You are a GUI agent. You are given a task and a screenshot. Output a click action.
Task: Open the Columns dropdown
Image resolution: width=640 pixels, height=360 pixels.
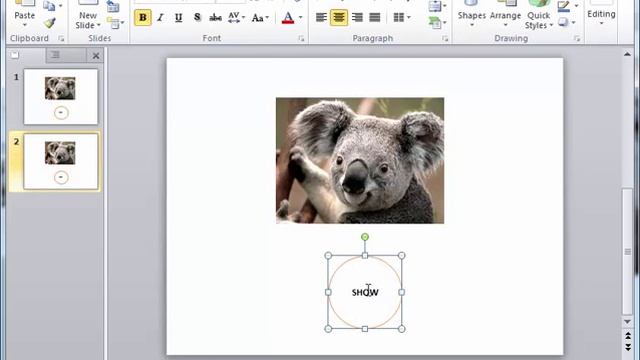tap(402, 18)
